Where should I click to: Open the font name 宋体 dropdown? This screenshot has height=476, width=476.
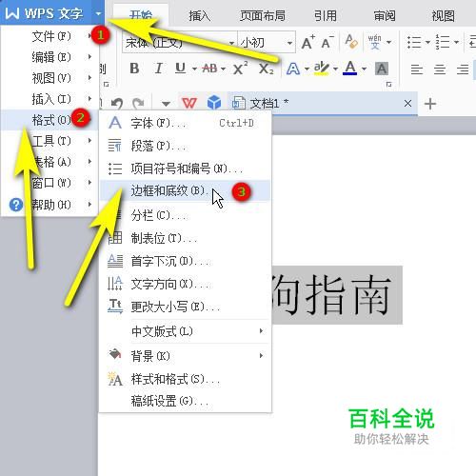tap(231, 43)
